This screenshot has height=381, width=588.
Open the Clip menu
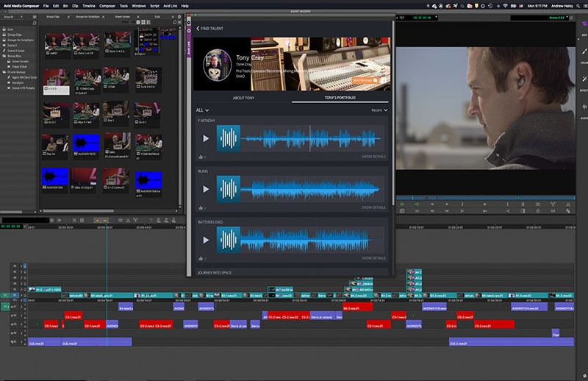pos(75,6)
